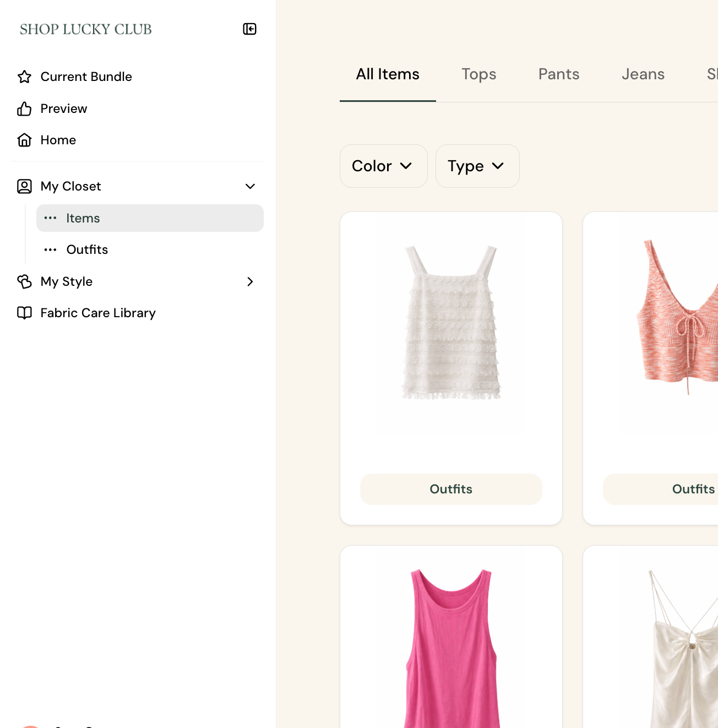Open the Current Bundle page
Viewport: 718px width, 728px height.
point(86,77)
